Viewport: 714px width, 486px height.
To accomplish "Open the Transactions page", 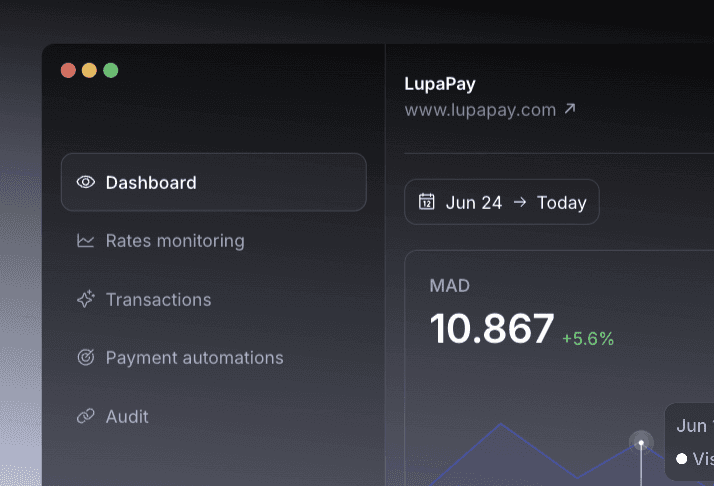I will tap(158, 300).
